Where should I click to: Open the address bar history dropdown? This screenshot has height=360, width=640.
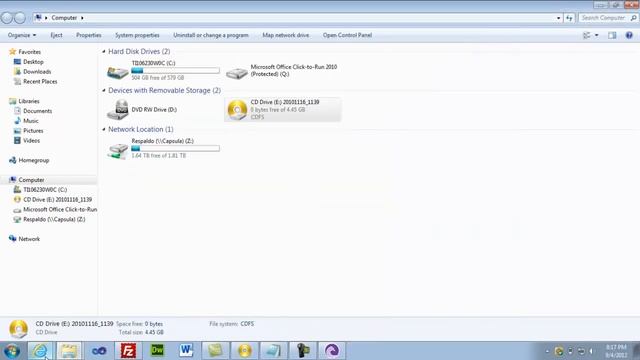(x=558, y=18)
